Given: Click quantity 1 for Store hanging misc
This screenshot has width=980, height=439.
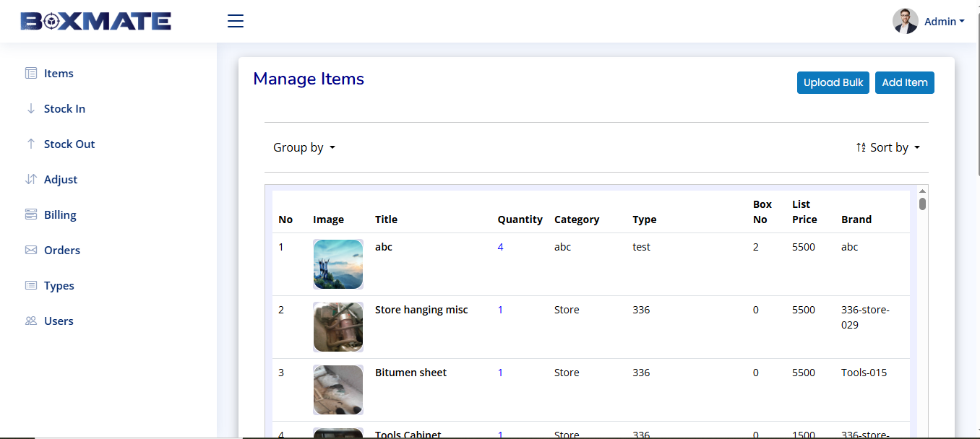Looking at the screenshot, I should point(500,310).
